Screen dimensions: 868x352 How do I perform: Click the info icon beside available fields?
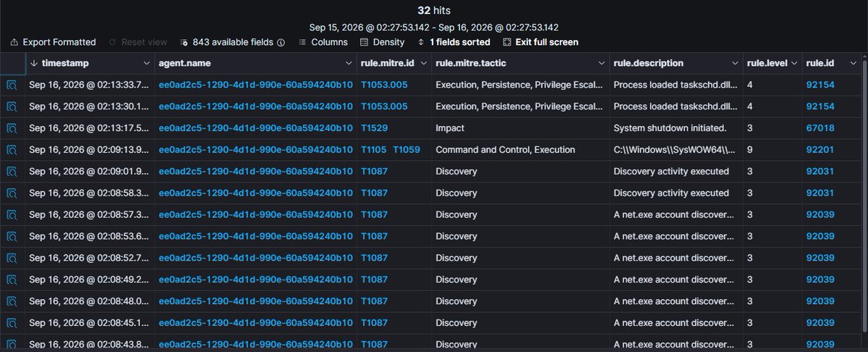pos(281,42)
